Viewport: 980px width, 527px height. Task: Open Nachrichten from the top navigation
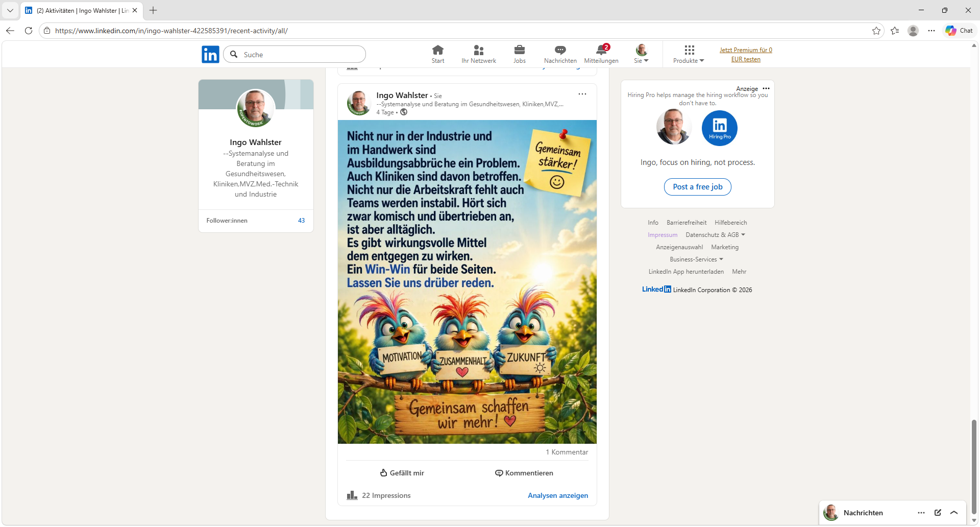point(560,54)
